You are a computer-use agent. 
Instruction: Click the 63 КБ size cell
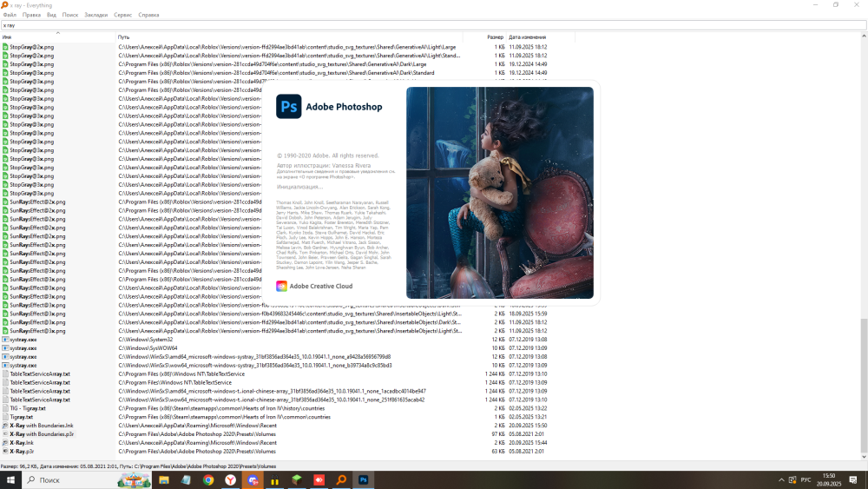[498, 452]
